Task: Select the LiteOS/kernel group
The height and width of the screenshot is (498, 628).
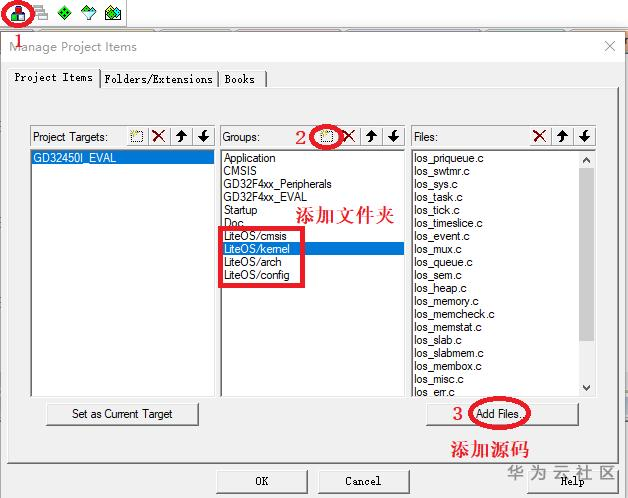Action: tap(312, 249)
